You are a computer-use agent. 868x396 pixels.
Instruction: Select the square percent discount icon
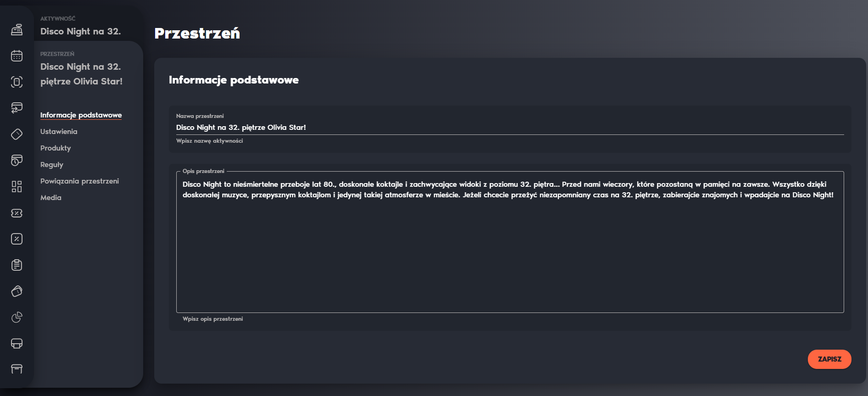pos(17,239)
